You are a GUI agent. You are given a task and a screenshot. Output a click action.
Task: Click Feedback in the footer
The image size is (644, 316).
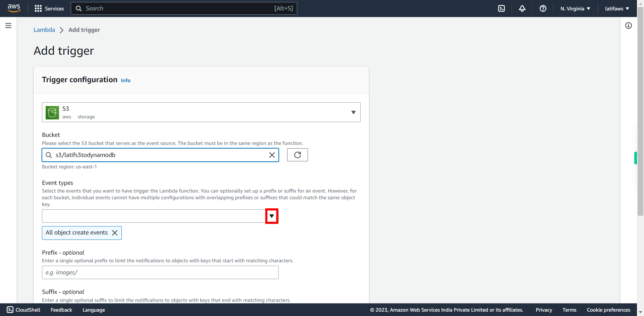click(61, 310)
